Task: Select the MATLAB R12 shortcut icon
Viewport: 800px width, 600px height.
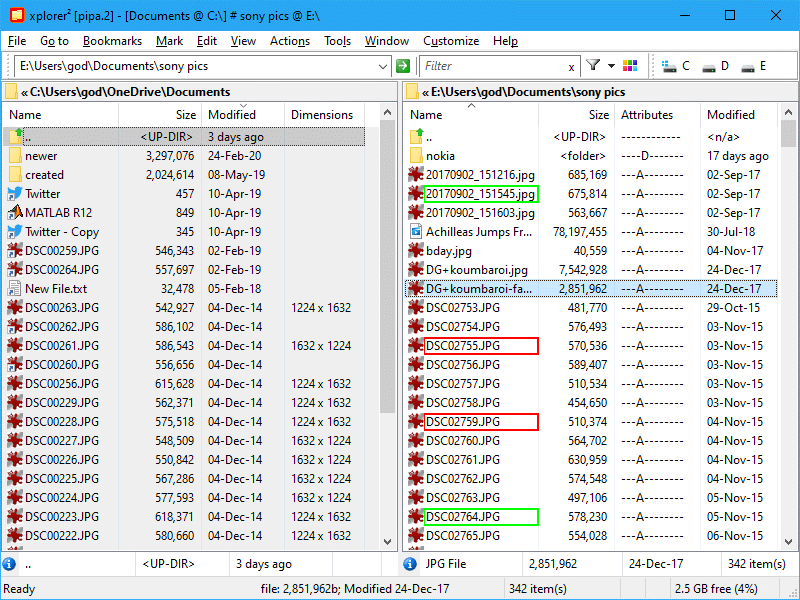Action: point(15,212)
